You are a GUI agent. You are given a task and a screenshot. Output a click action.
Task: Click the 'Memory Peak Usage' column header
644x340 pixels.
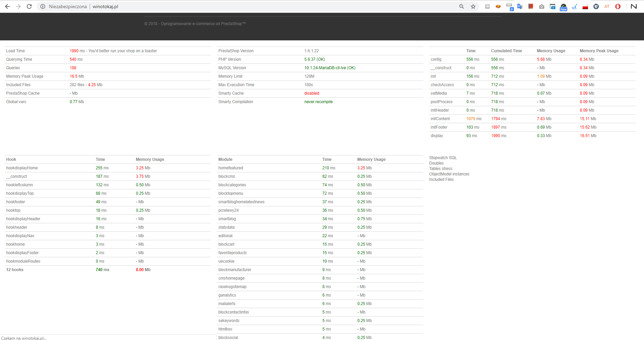pyautogui.click(x=599, y=51)
